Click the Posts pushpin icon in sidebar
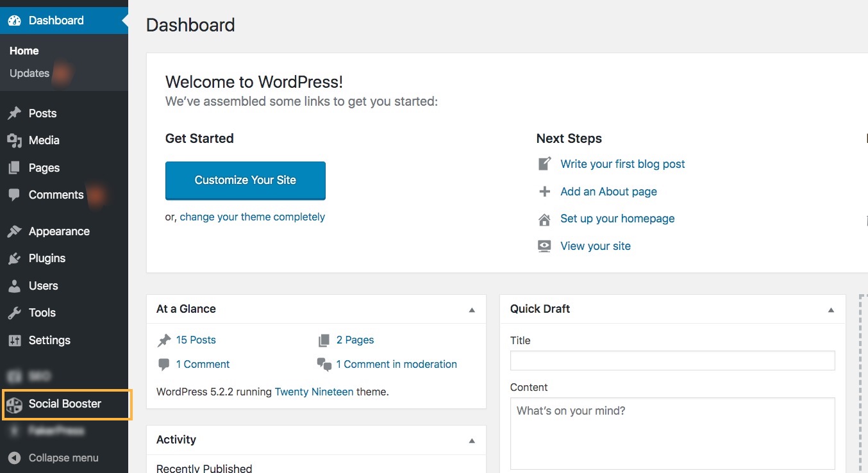This screenshot has height=473, width=868. pyautogui.click(x=14, y=113)
